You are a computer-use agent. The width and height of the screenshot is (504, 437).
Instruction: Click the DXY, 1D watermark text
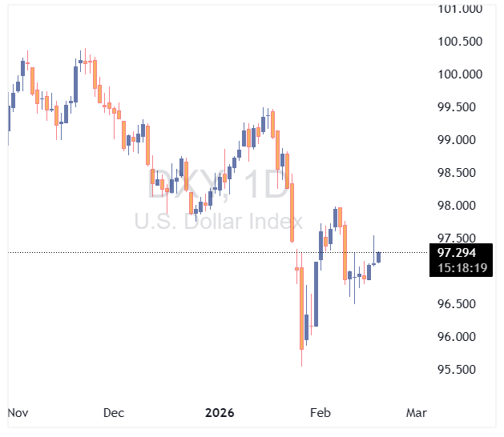pyautogui.click(x=218, y=186)
